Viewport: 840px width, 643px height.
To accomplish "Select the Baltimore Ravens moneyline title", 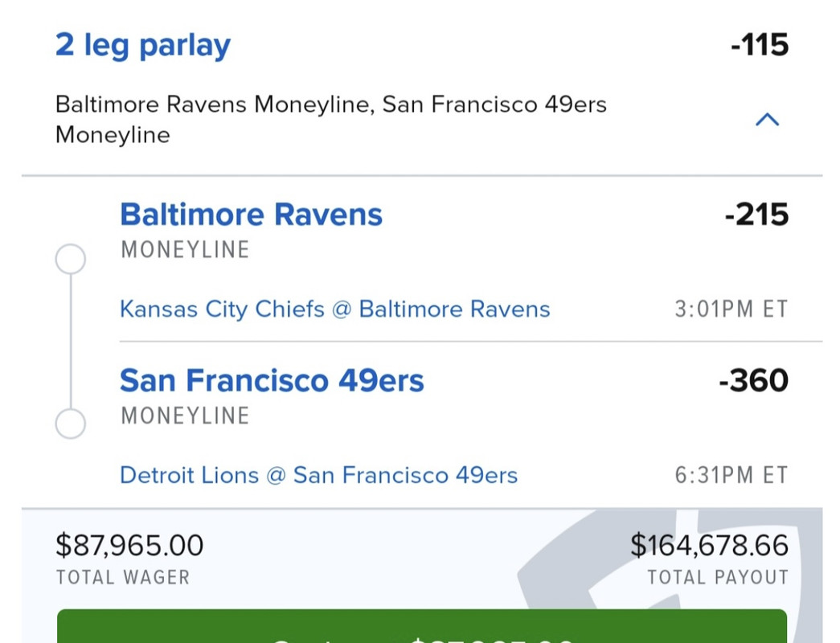I will coord(252,215).
